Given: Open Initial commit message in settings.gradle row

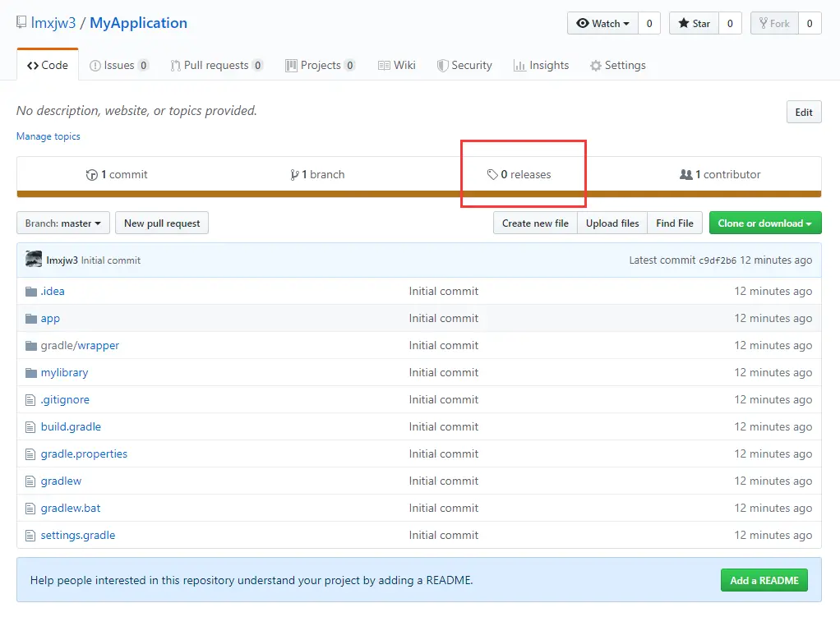Looking at the screenshot, I should pyautogui.click(x=444, y=536).
